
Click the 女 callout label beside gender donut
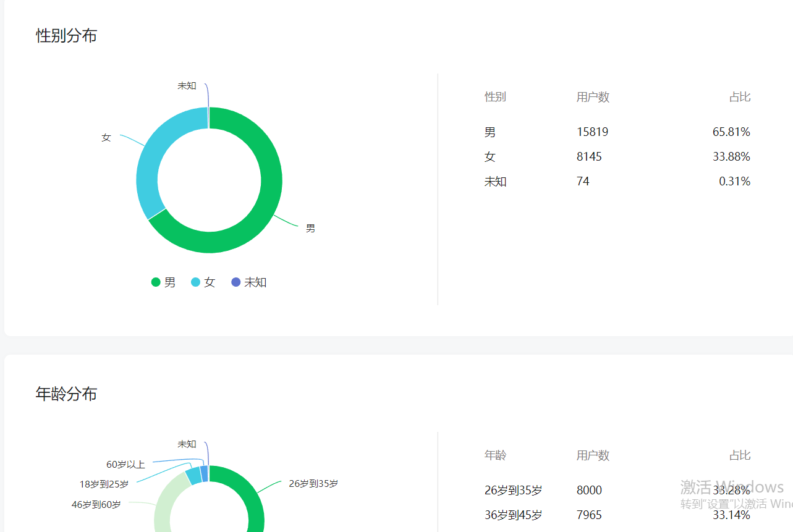[x=106, y=138]
